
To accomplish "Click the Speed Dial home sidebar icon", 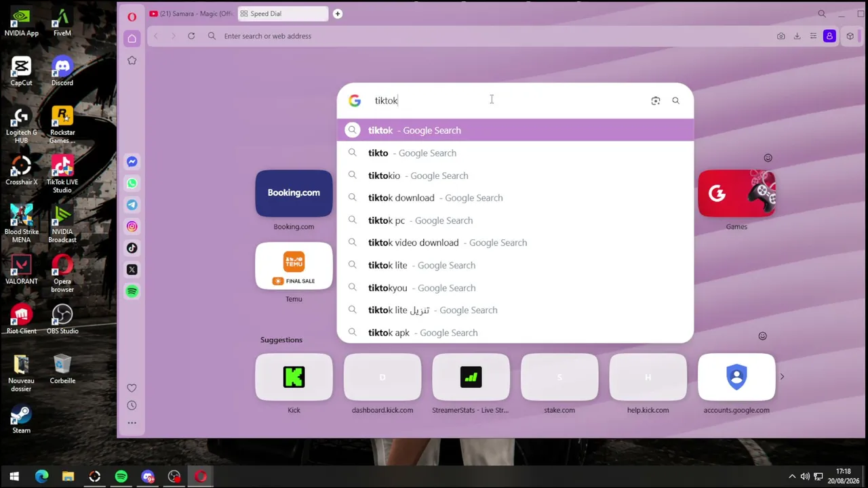I will [132, 39].
